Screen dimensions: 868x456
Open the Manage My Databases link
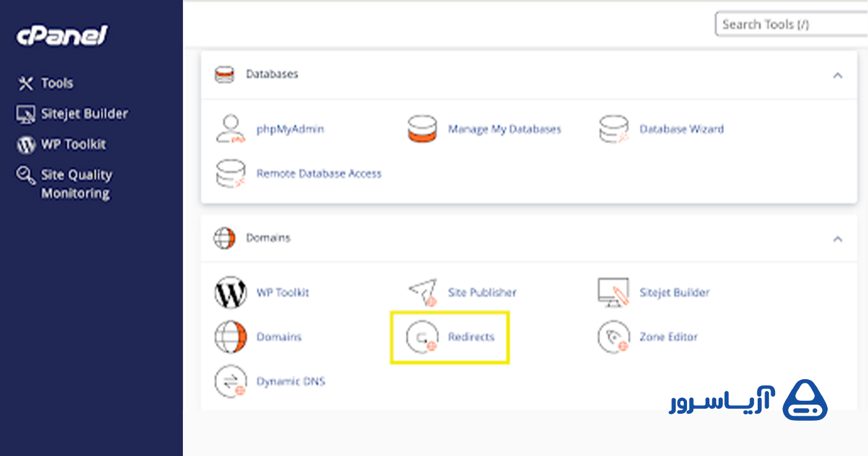click(505, 129)
